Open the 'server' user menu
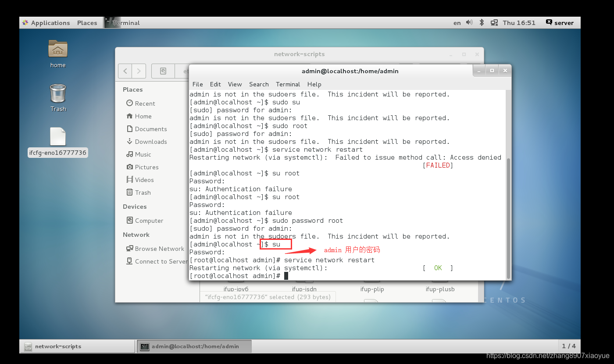 click(560, 23)
